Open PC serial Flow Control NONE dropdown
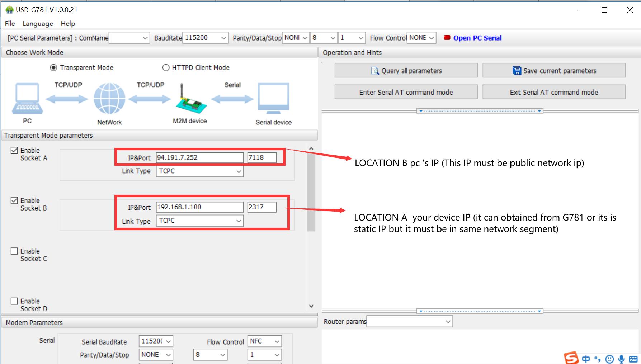The height and width of the screenshot is (364, 641). [421, 38]
